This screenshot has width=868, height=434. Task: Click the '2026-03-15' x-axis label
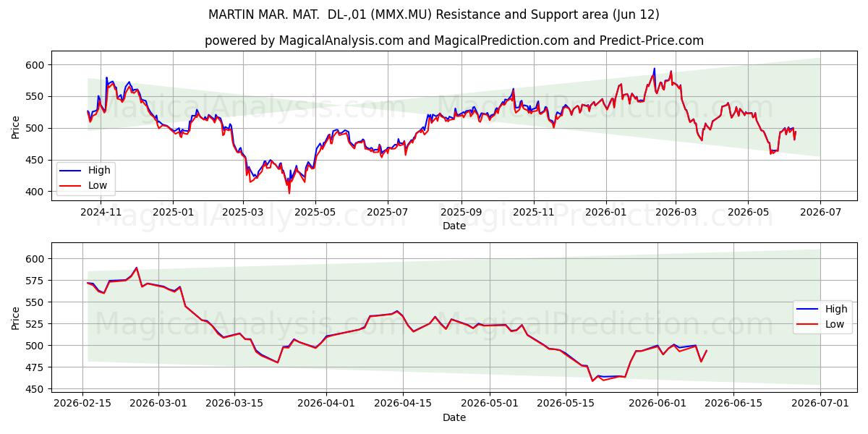coord(235,404)
